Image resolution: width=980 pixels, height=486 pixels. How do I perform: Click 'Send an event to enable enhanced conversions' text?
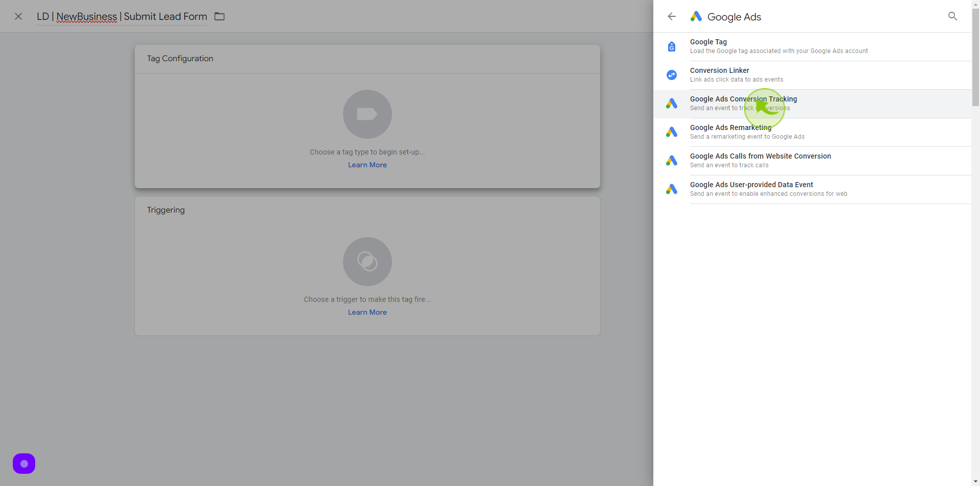769,194
